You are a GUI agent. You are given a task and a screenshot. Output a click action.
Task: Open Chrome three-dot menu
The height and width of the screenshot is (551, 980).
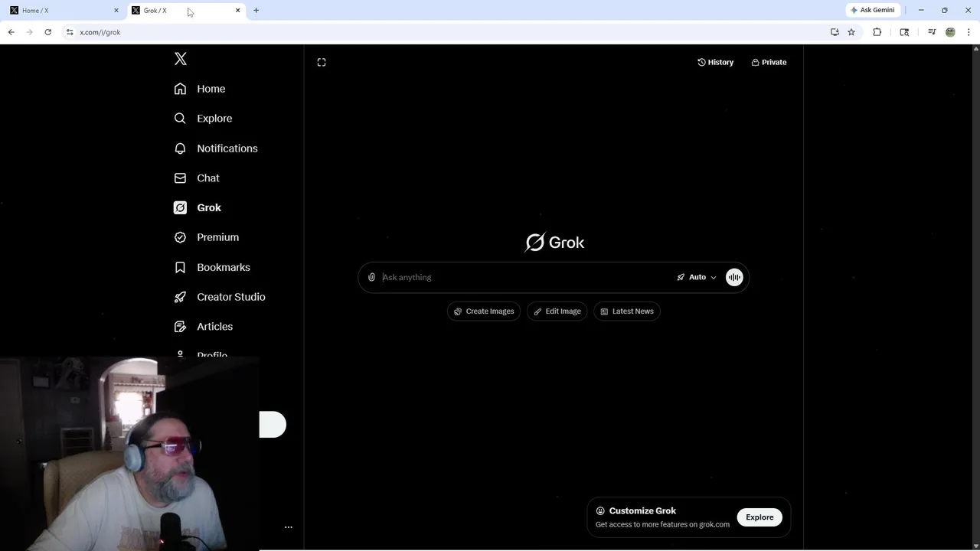pos(969,32)
